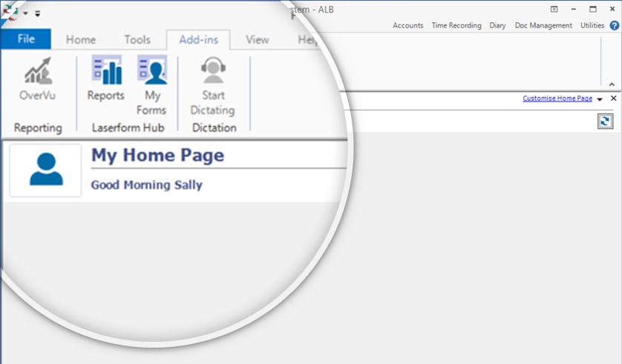
Task: Open the File tab
Action: 26,39
